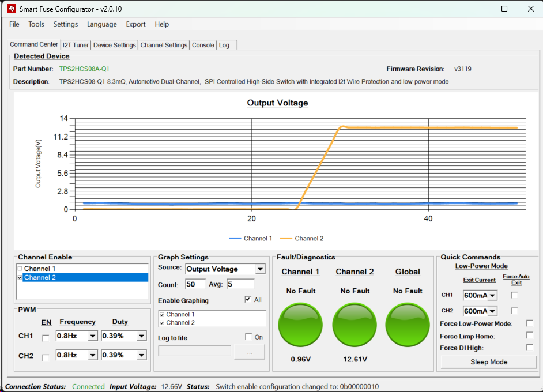Go to the Device Settings tab

(115, 45)
